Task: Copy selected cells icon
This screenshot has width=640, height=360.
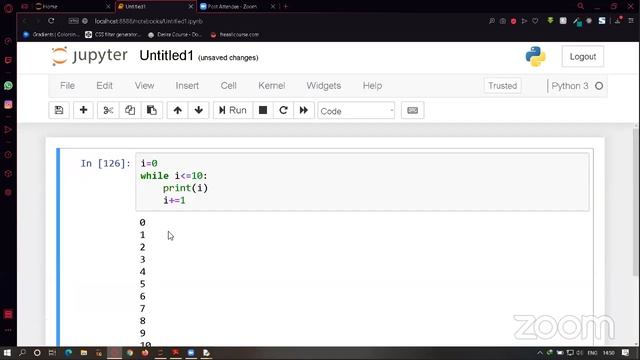Action: 130,110
